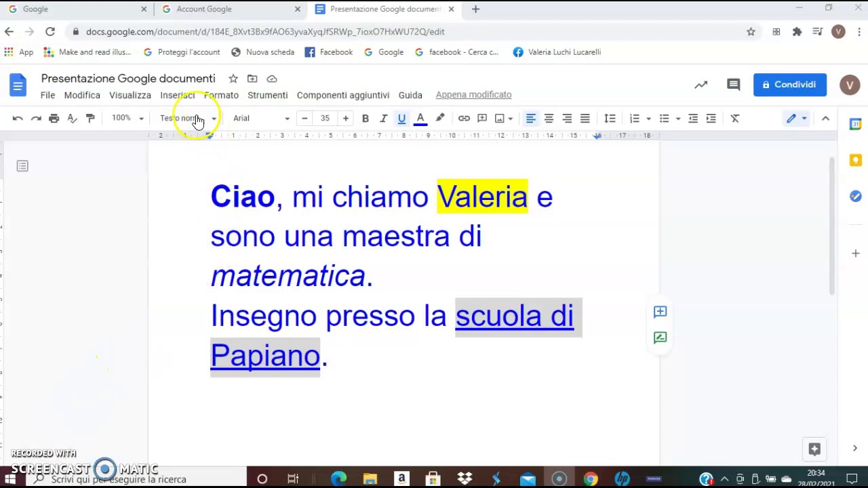
Task: Open the Arial font dropdown
Action: point(261,119)
